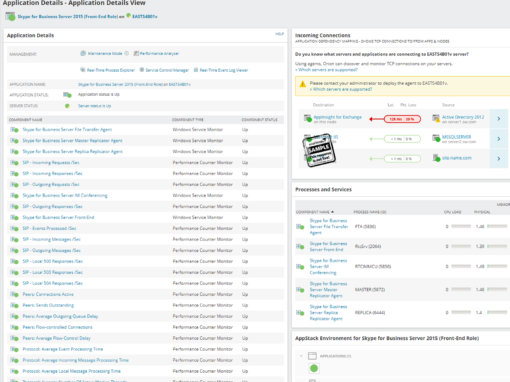
Task: Sort by Component Name in Processes table
Action: click(x=315, y=212)
